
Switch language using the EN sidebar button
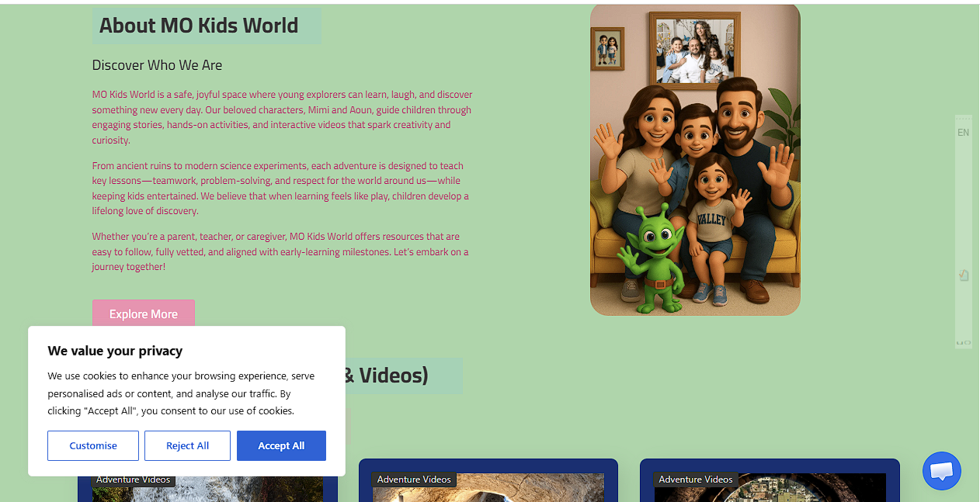[963, 133]
